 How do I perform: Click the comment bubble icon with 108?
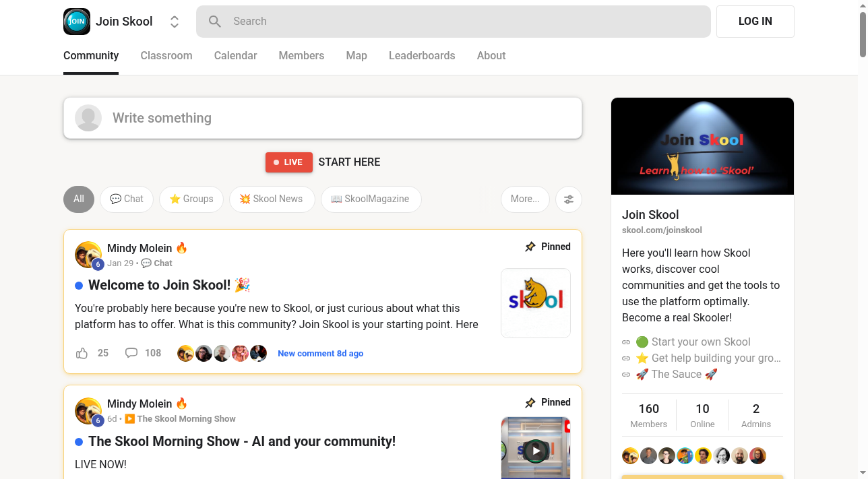(131, 353)
